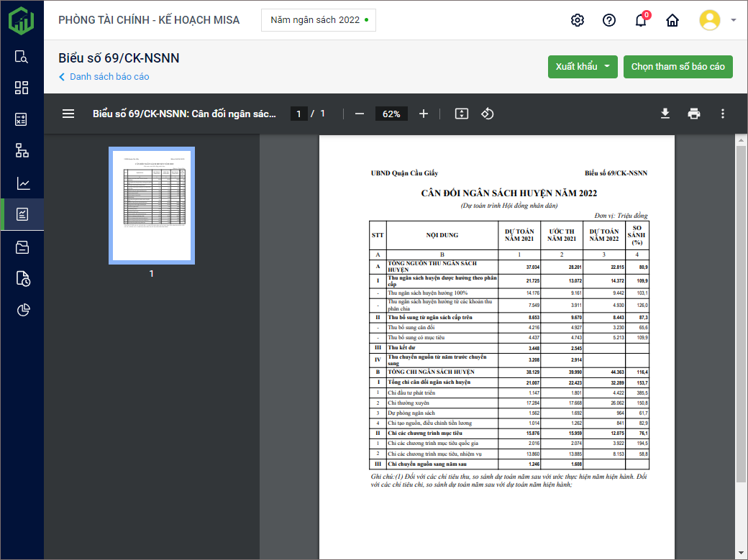Viewport: 748px width, 560px height.
Task: Open the Xuất khẩu dropdown
Action: click(583, 67)
